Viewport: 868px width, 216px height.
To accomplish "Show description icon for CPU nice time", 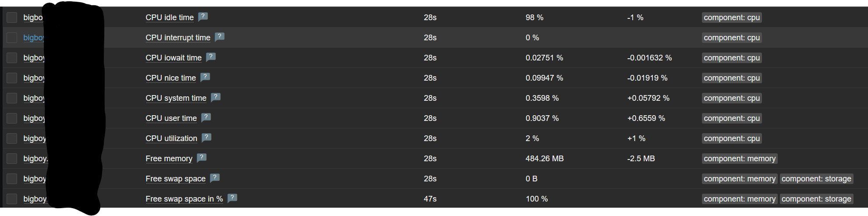I will click(205, 77).
